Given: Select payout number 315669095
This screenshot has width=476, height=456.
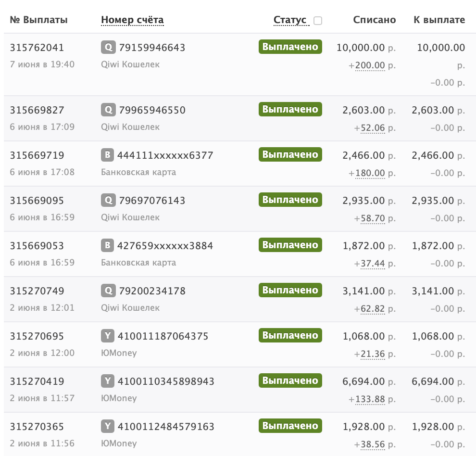Looking at the screenshot, I should [37, 201].
